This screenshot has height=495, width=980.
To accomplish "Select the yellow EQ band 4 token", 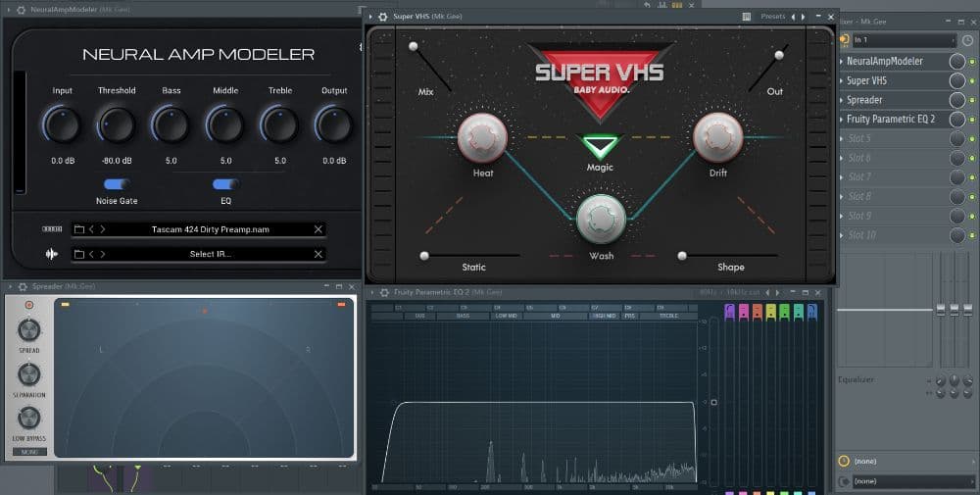I will [x=770, y=312].
